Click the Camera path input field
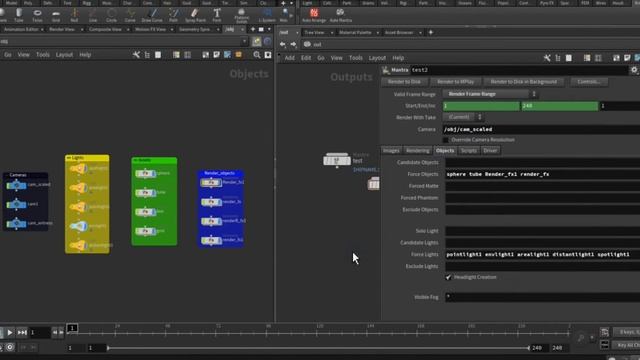The height and width of the screenshot is (360, 640). click(x=542, y=129)
